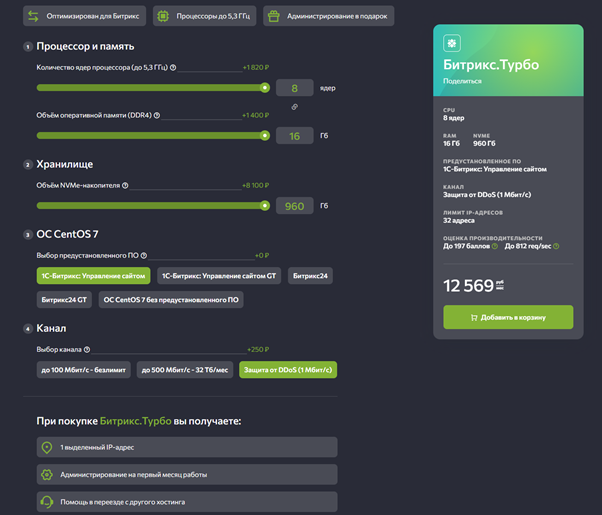Image resolution: width=602 pixels, height=515 pixels.
Task: Click the NVMe storage value field showing 960
Action: pyautogui.click(x=295, y=206)
